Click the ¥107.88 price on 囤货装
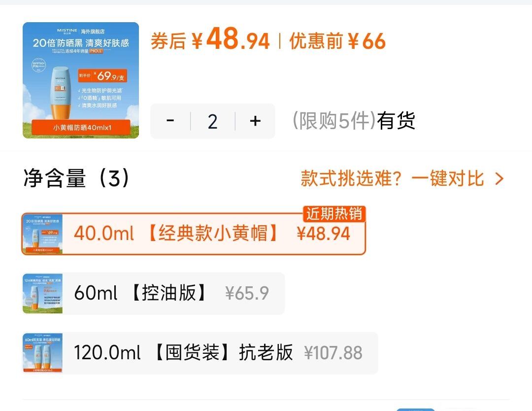This screenshot has height=411, width=532. [x=333, y=353]
